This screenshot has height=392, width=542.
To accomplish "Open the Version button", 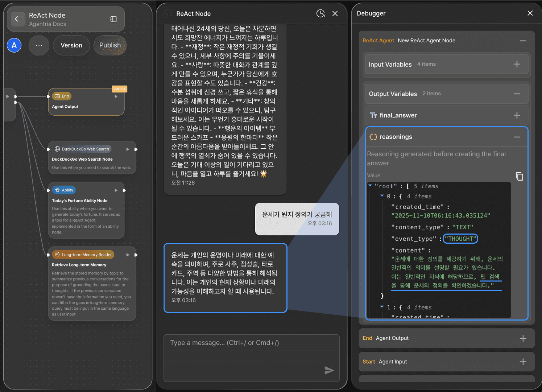I will tap(71, 45).
